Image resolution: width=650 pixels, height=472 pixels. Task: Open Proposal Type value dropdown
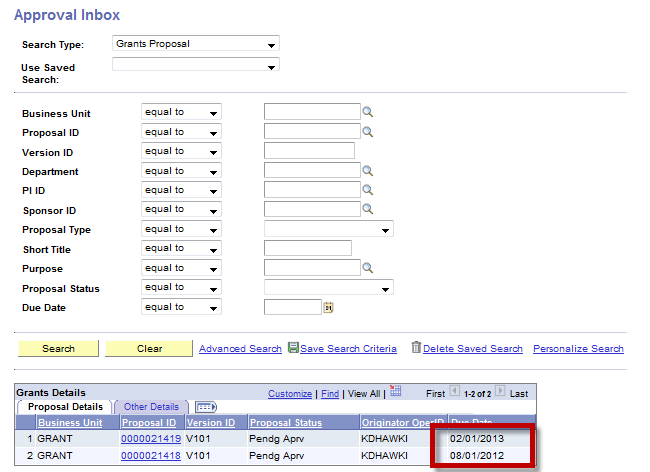(329, 229)
